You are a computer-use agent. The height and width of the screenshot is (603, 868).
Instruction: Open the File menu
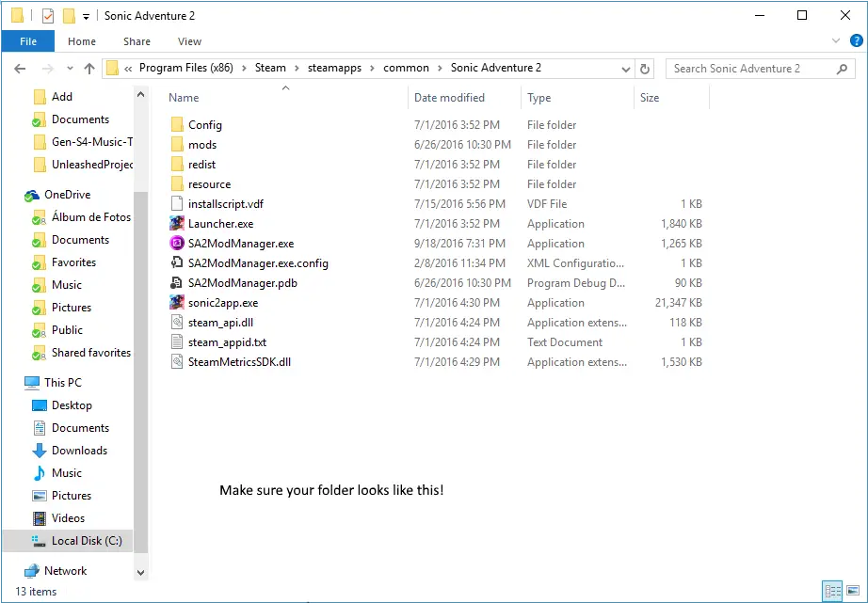click(x=28, y=41)
